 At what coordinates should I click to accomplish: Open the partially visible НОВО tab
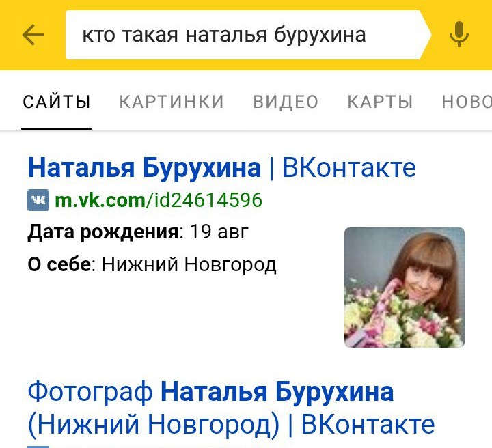467,102
